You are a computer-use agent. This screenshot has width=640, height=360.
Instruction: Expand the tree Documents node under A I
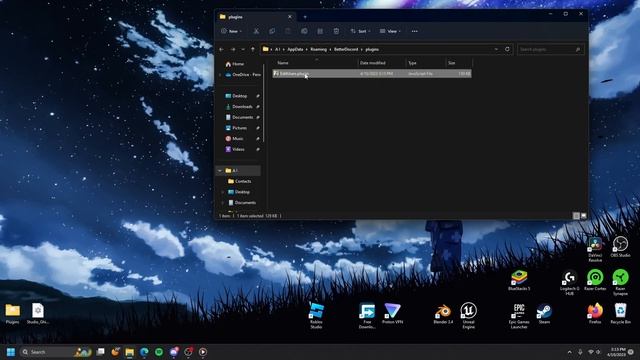pyautogui.click(x=223, y=202)
